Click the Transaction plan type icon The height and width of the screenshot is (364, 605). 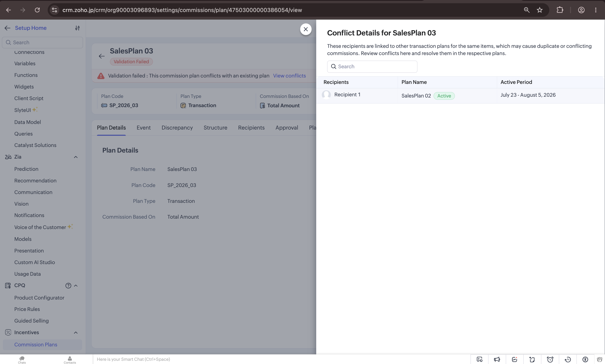coord(183,106)
